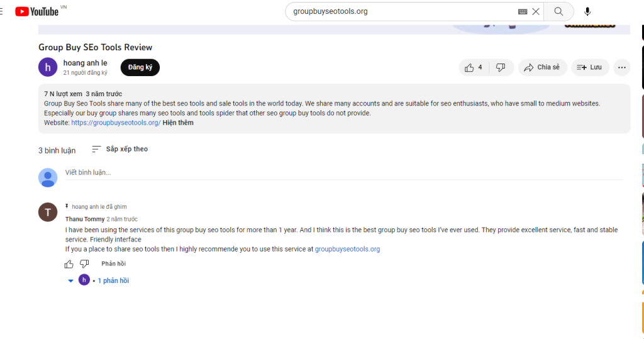The image size is (644, 339).
Task: Open the groupbuyseotools.org website link in description
Action: tap(116, 123)
